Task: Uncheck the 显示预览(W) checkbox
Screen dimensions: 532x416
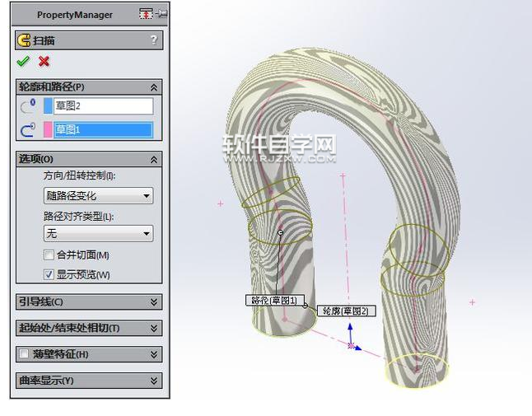Action: click(x=49, y=274)
